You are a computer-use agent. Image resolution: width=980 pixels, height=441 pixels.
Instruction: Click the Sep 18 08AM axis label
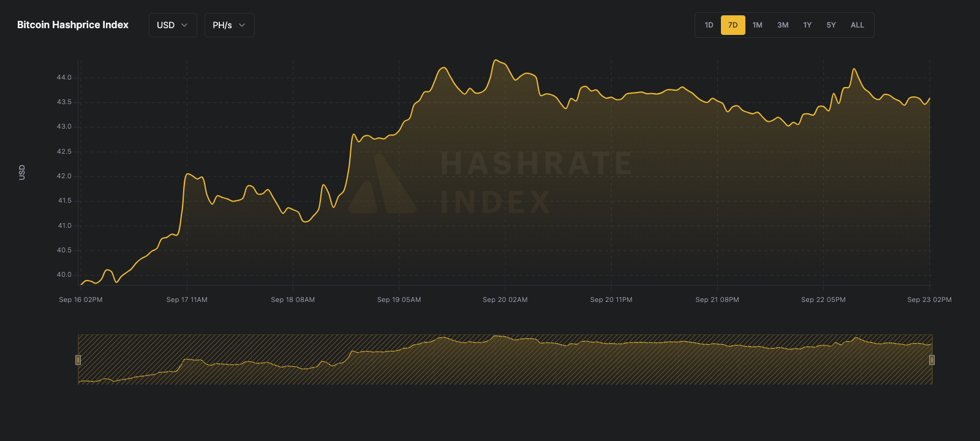click(x=293, y=300)
